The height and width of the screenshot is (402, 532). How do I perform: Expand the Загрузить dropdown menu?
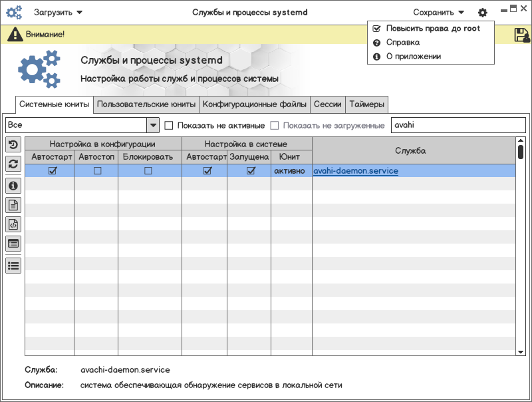click(59, 13)
